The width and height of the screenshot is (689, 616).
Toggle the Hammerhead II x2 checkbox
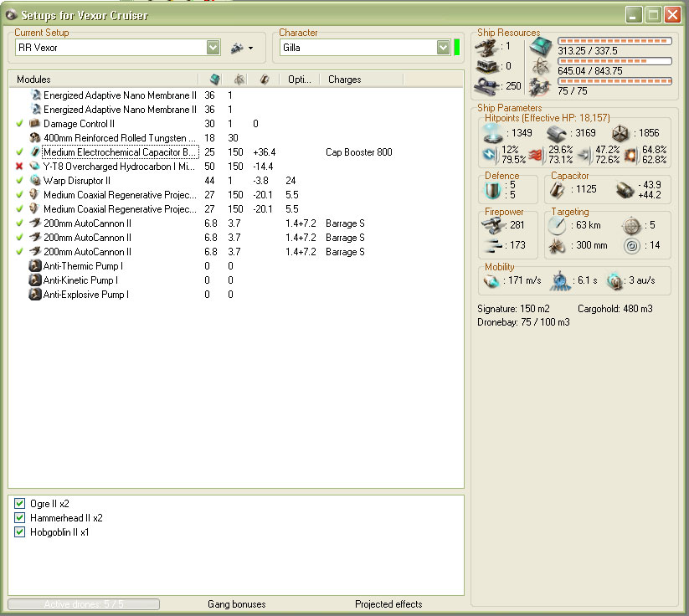(x=20, y=518)
